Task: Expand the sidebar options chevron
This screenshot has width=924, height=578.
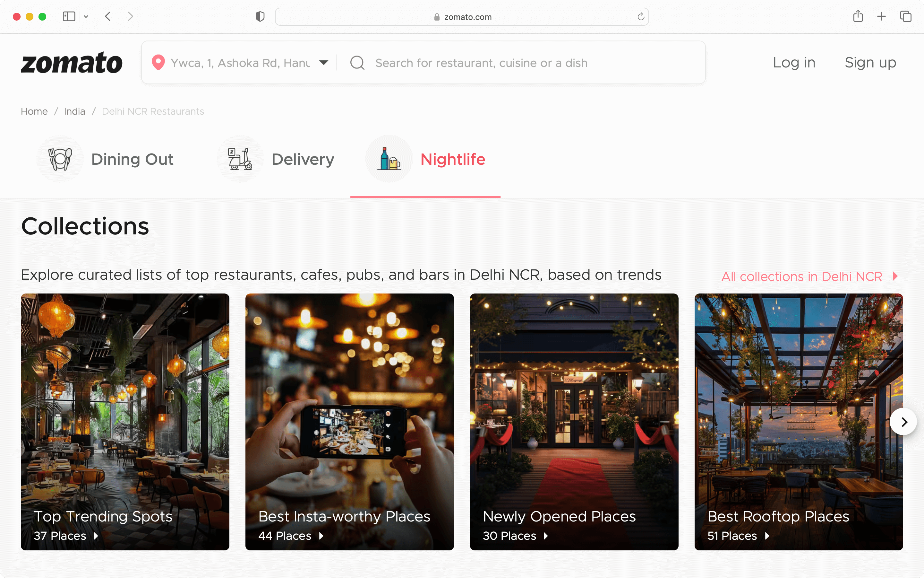Action: [86, 16]
